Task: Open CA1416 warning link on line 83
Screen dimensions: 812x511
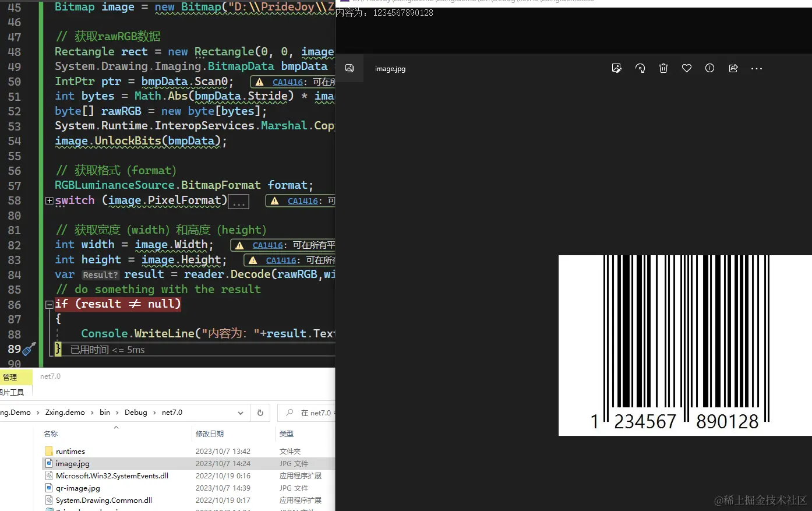Action: click(281, 260)
